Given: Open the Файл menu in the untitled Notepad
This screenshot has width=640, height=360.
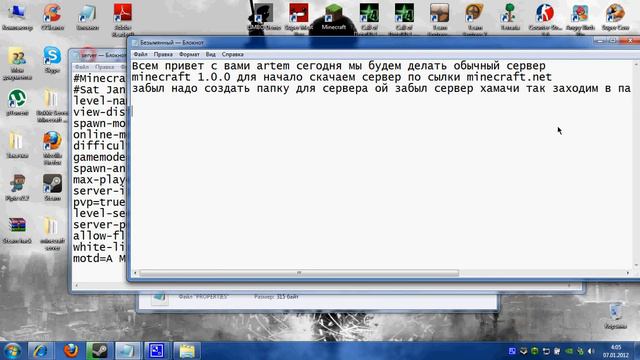Looking at the screenshot, I should 140,54.
